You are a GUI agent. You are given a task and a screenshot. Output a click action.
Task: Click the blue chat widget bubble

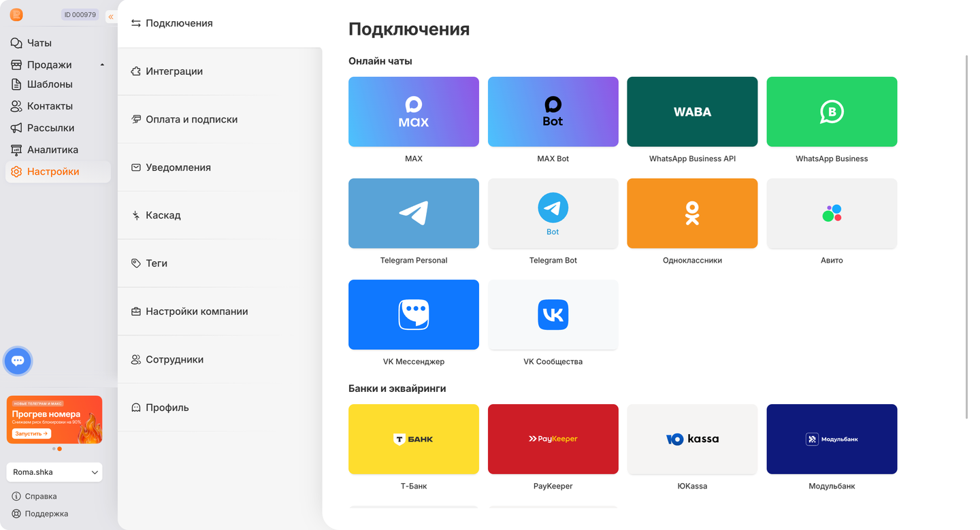click(18, 361)
